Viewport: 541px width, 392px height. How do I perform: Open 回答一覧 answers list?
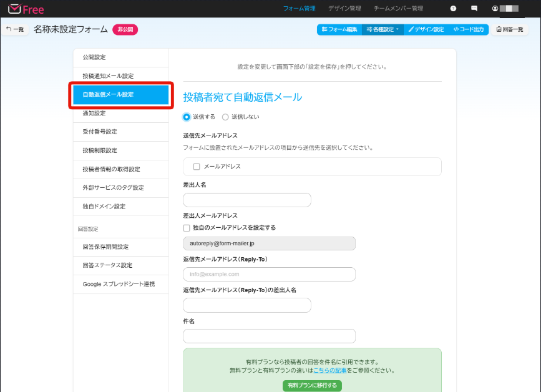coord(509,29)
